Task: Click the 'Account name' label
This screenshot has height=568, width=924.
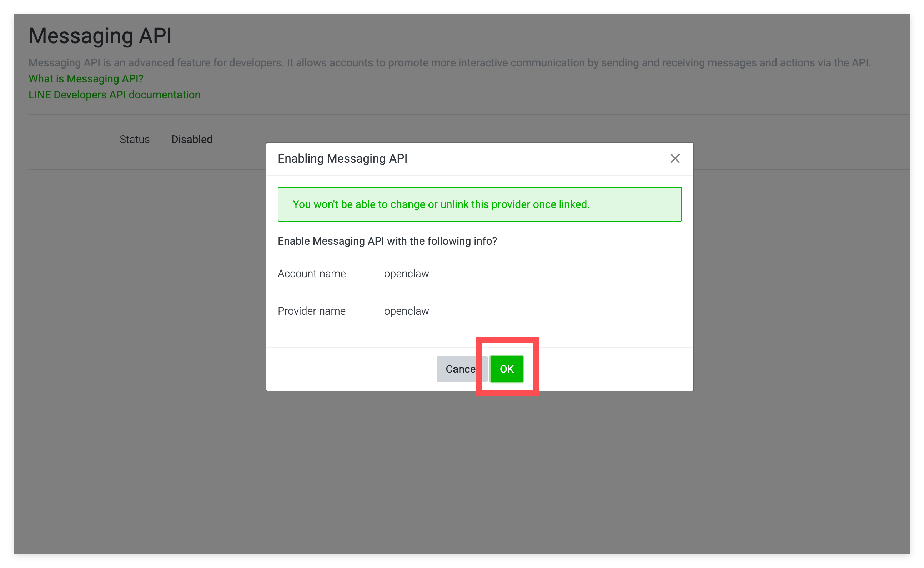Action: [312, 274]
